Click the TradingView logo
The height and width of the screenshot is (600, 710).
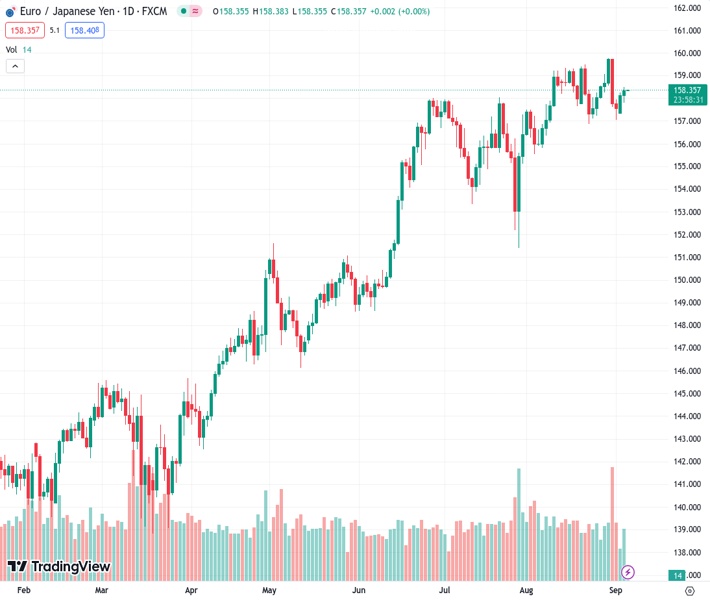coord(59,567)
